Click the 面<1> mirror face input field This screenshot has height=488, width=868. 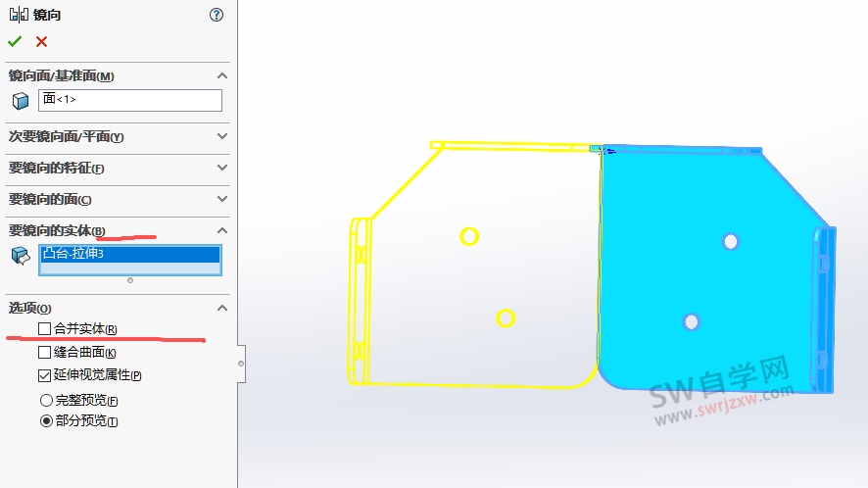tap(130, 100)
